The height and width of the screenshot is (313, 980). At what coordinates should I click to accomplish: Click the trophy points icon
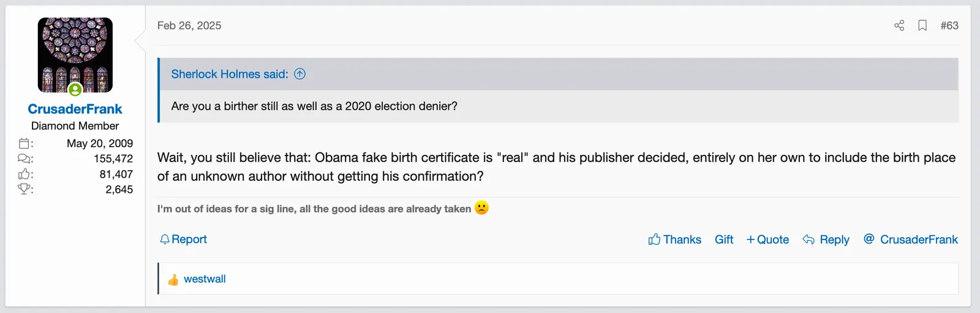(24, 189)
